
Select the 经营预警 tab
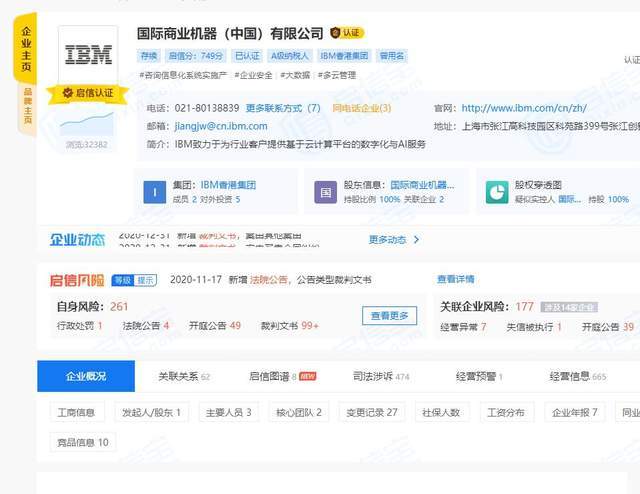(x=479, y=376)
